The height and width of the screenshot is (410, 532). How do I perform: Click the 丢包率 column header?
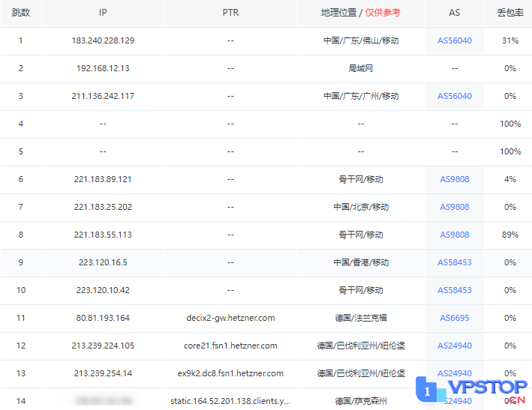pyautogui.click(x=510, y=13)
